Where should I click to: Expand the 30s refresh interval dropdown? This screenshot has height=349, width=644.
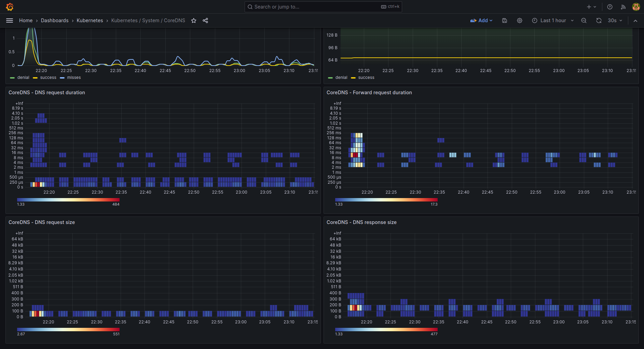(615, 20)
